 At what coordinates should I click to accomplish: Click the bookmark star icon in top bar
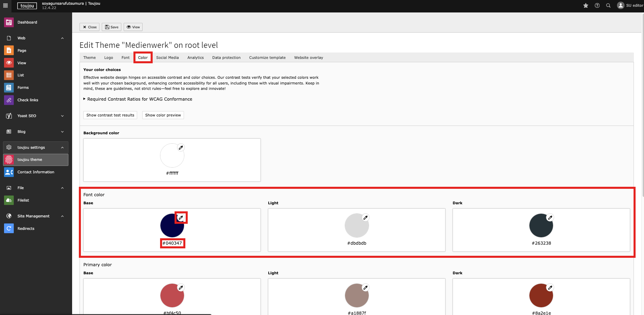click(x=586, y=5)
